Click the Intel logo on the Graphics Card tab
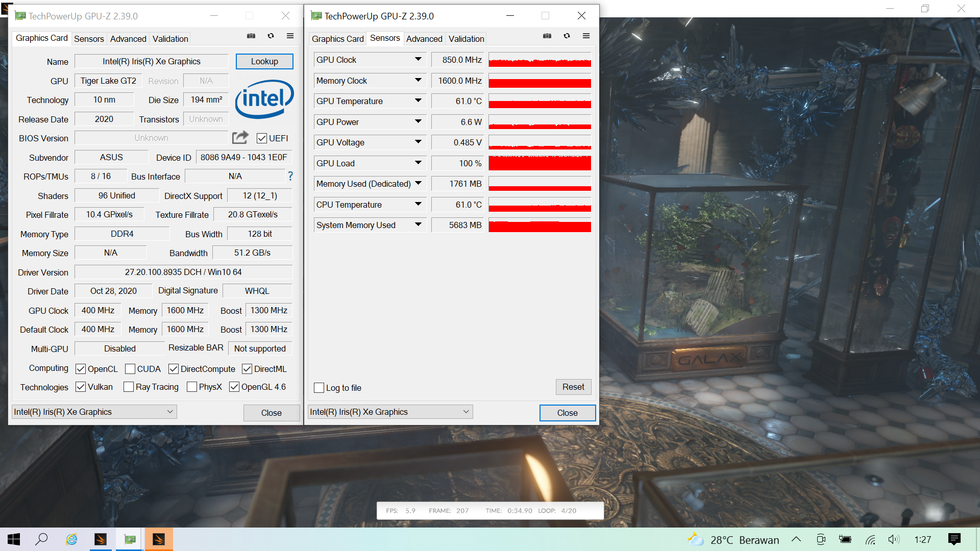 tap(264, 99)
